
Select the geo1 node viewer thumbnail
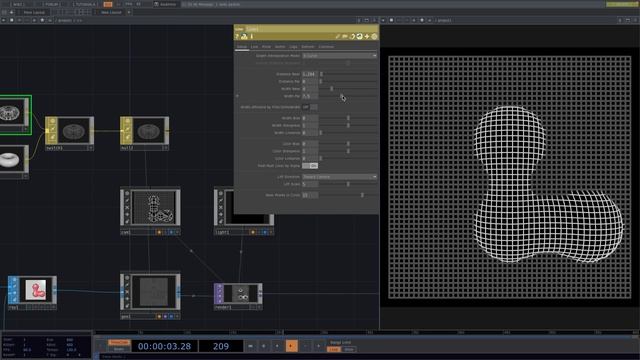pyautogui.click(x=153, y=291)
